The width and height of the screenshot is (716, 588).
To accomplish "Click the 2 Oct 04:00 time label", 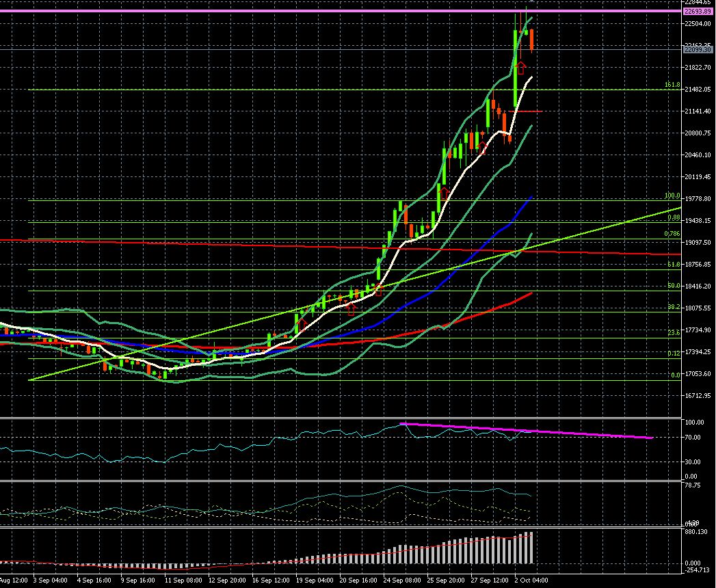I will 531,580.
